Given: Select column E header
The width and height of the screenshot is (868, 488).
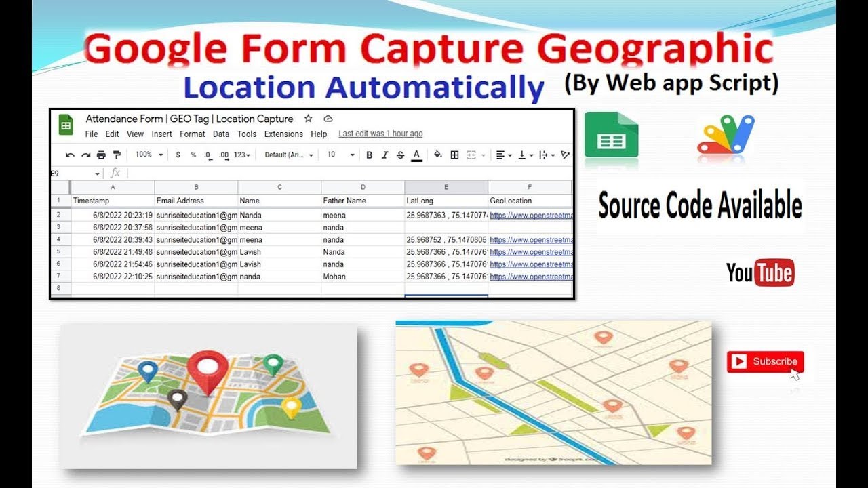Looking at the screenshot, I should (x=446, y=187).
